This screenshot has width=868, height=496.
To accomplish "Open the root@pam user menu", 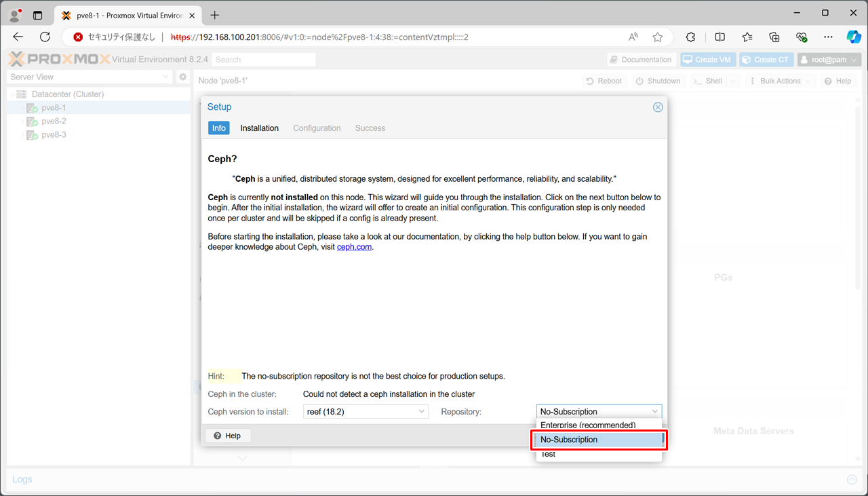I will point(829,60).
